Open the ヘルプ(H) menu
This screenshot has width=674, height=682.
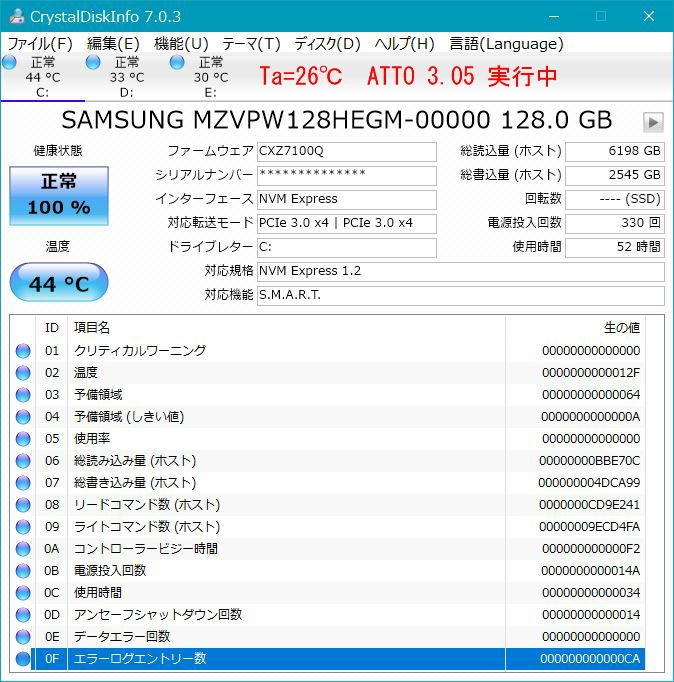point(404,43)
